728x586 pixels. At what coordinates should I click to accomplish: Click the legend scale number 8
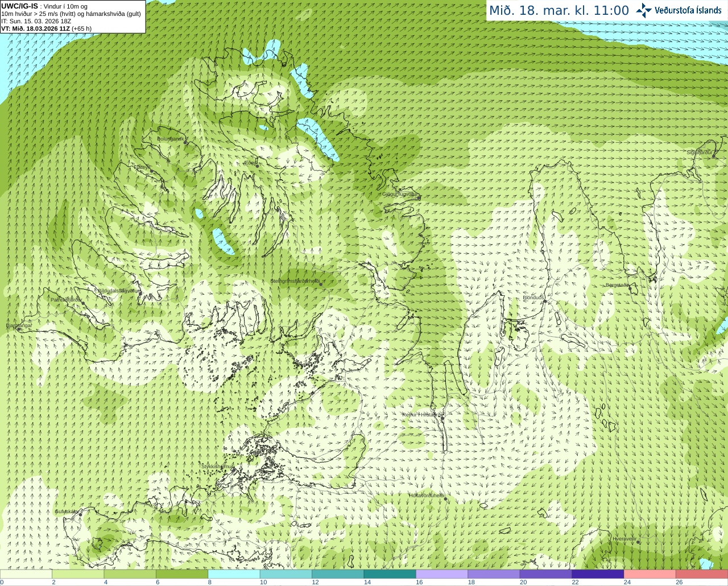[209, 583]
